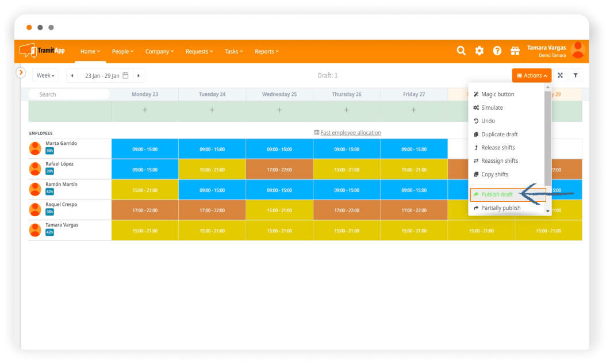
Task: Open Fast employee allocation link
Action: click(350, 133)
